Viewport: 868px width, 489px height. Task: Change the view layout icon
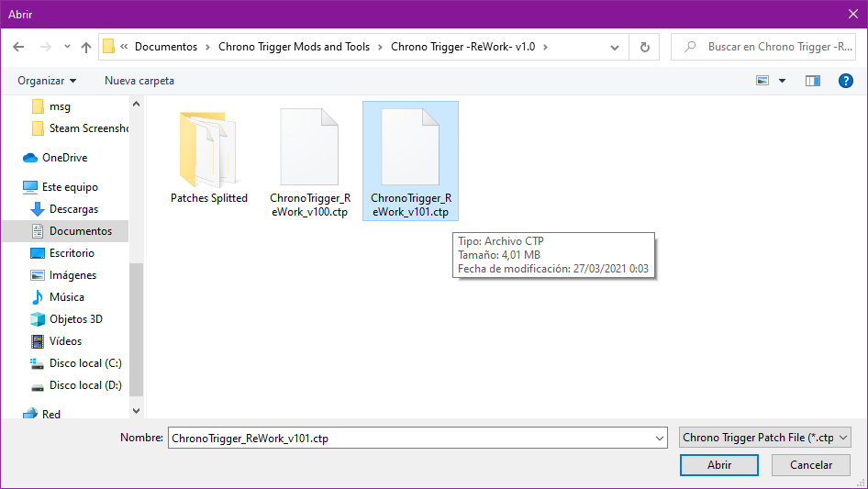pos(762,81)
